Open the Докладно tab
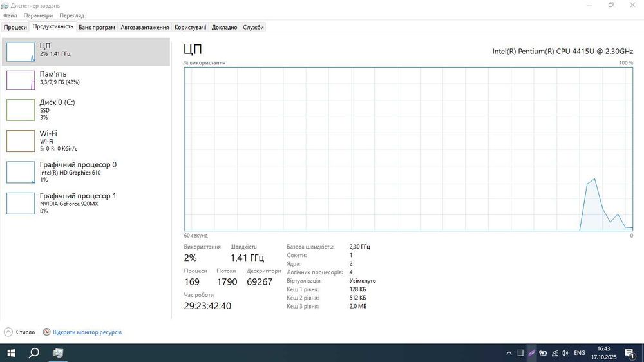Image resolution: width=644 pixels, height=362 pixels. click(x=224, y=27)
